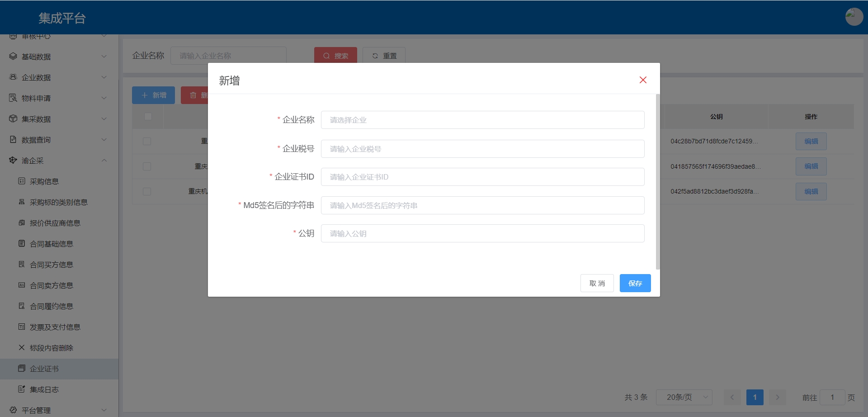Click the 保存 button
Screen dimensions: 868x417
pyautogui.click(x=635, y=283)
